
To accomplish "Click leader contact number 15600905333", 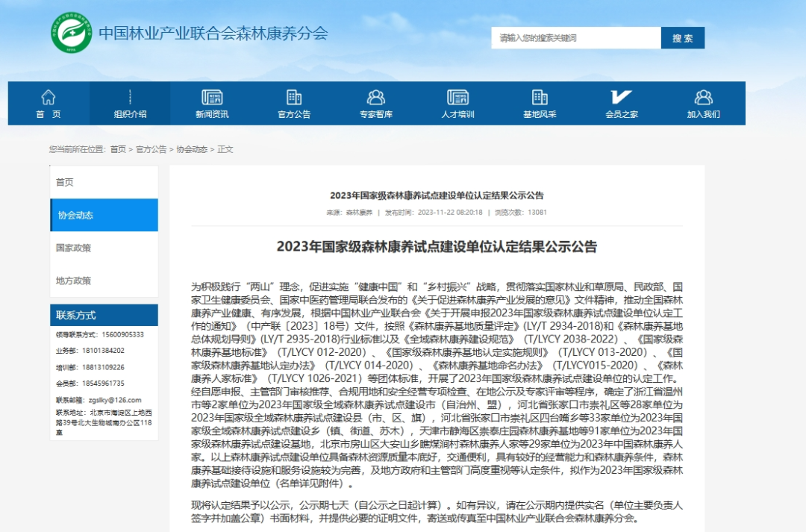I will pyautogui.click(x=122, y=334).
